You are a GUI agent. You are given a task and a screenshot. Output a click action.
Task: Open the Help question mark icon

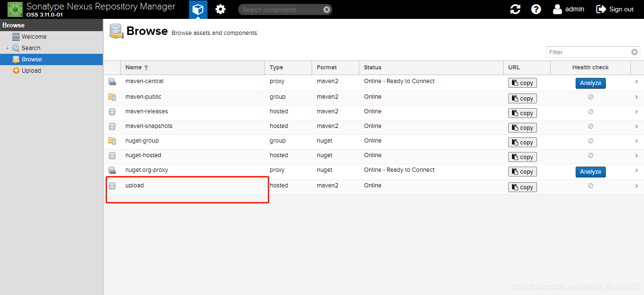[536, 9]
